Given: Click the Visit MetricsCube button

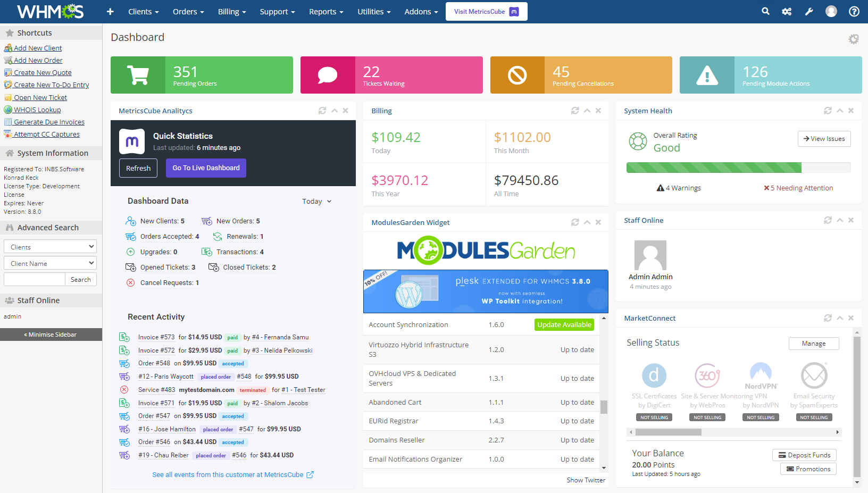Looking at the screenshot, I should pos(487,12).
